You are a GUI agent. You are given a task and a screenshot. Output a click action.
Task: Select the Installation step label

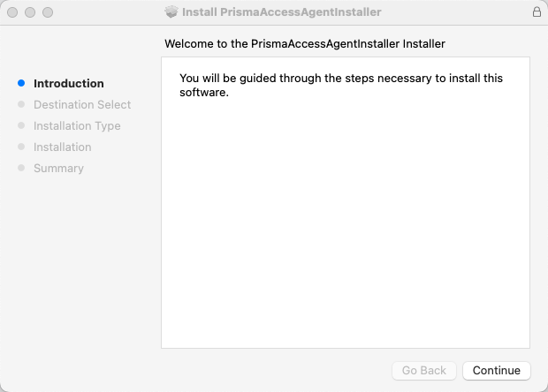63,147
